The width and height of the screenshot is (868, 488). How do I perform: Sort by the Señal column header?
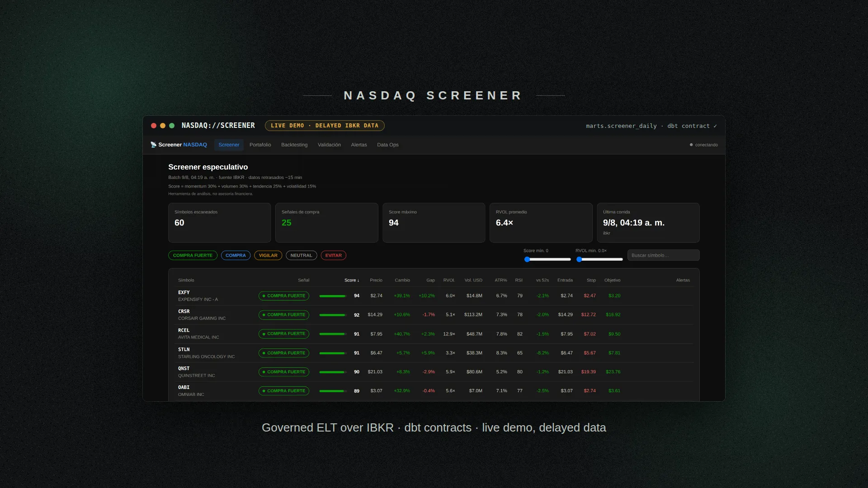pos(303,281)
